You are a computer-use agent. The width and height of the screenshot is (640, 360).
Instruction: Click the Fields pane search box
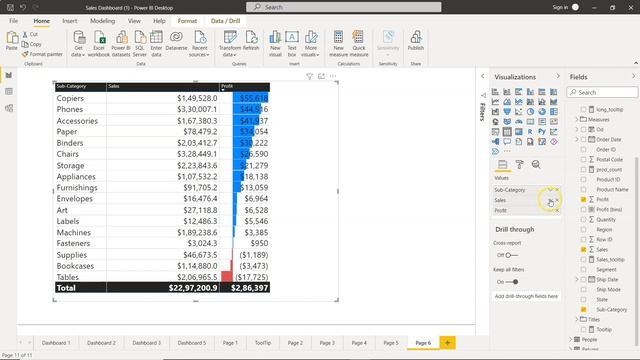point(602,92)
